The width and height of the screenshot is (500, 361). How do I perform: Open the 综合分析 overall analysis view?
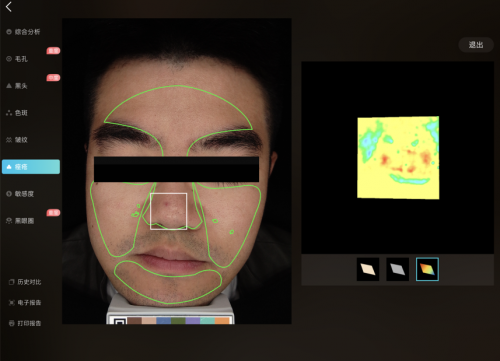(23, 32)
